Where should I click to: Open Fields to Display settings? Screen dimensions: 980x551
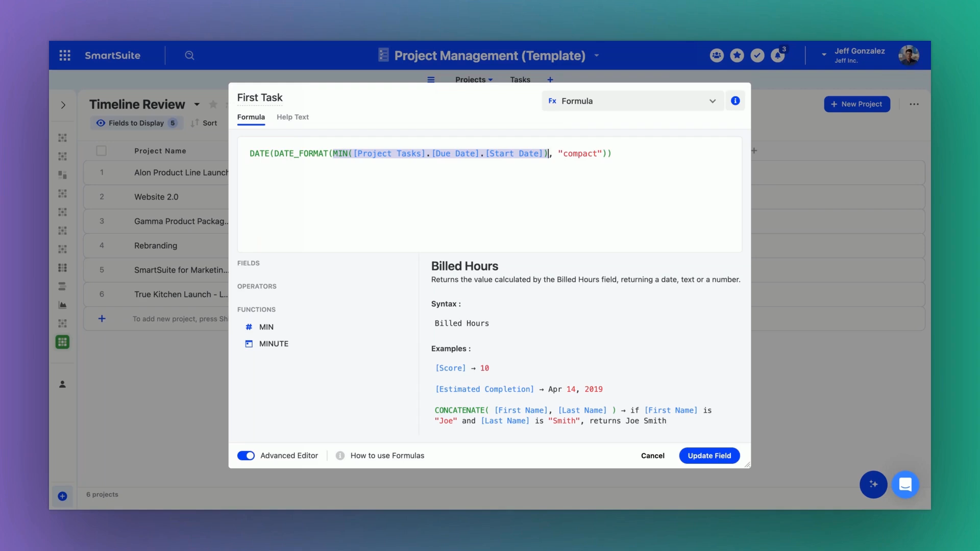(x=136, y=123)
